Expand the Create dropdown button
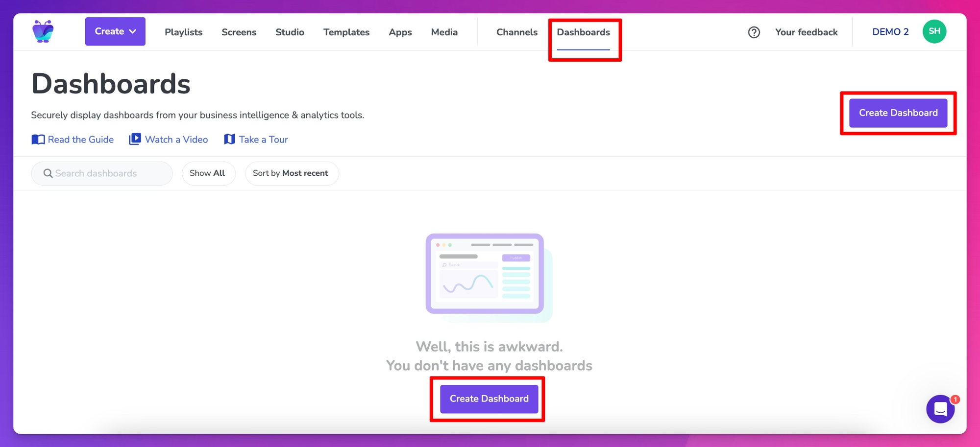Image resolution: width=980 pixels, height=447 pixels. tap(115, 31)
